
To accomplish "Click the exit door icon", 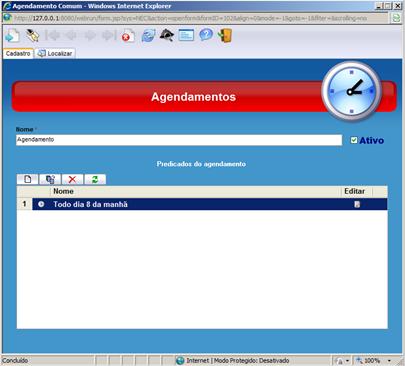I will (x=225, y=35).
